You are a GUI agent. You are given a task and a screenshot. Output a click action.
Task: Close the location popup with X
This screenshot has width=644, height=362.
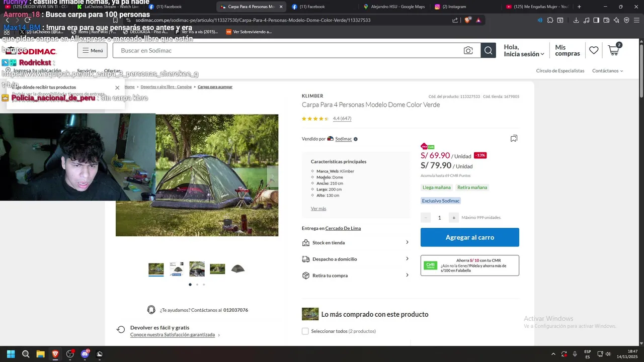click(117, 87)
